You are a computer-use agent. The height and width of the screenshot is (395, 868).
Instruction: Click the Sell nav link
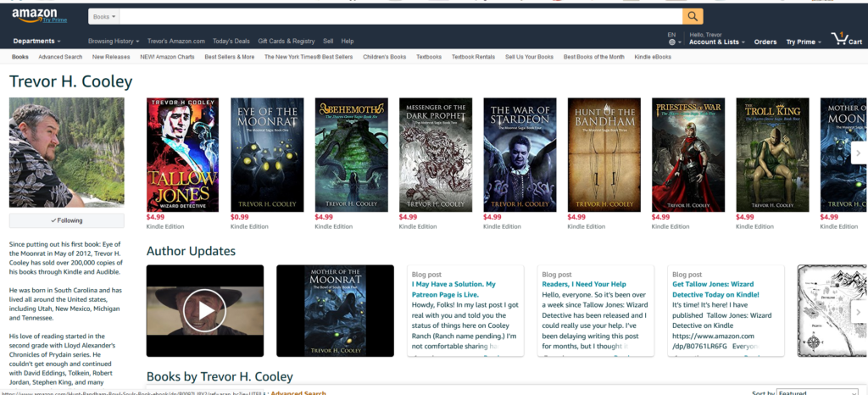click(328, 42)
